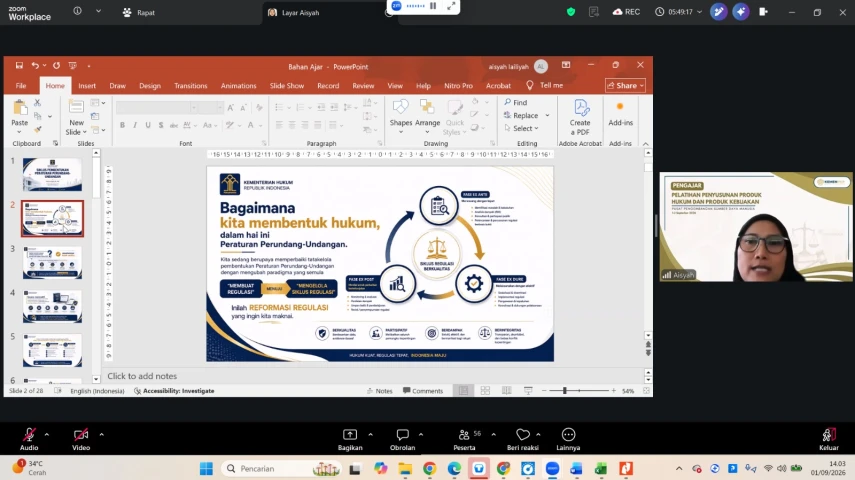Adjust the zoom slider handle
The width and height of the screenshot is (855, 480).
coord(565,391)
